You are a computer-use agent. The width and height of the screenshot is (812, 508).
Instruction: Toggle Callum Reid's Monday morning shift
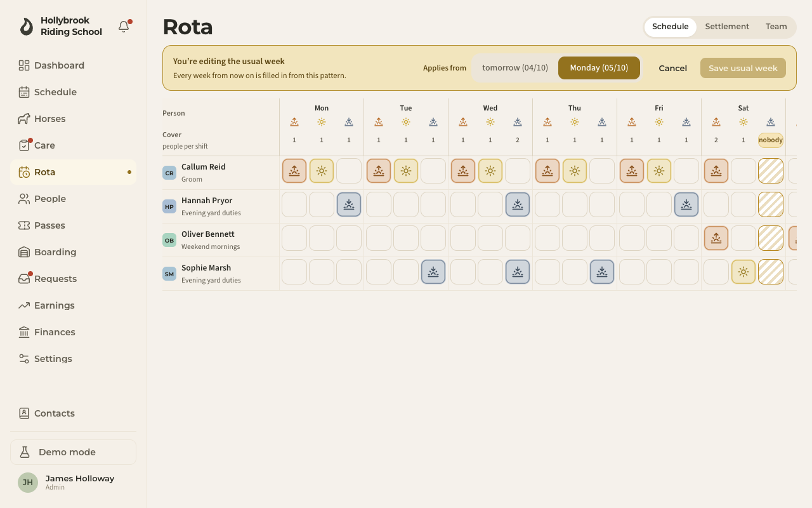294,171
